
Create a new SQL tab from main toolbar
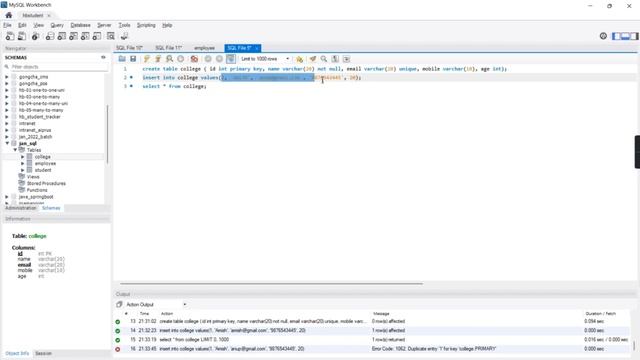tap(9, 36)
